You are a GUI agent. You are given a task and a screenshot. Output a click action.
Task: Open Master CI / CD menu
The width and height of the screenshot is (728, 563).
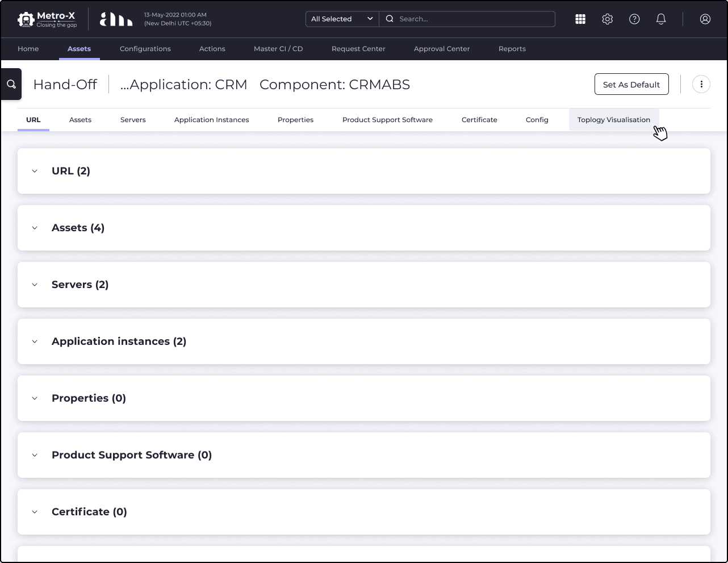[278, 49]
